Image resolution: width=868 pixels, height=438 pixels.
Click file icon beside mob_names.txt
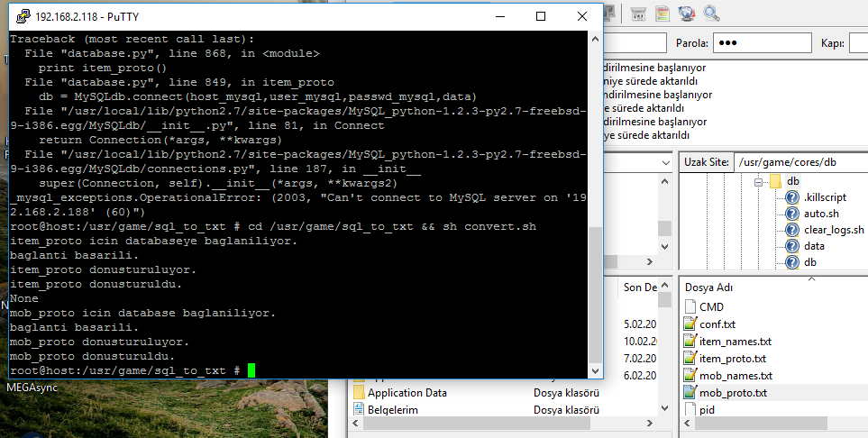[x=690, y=376]
